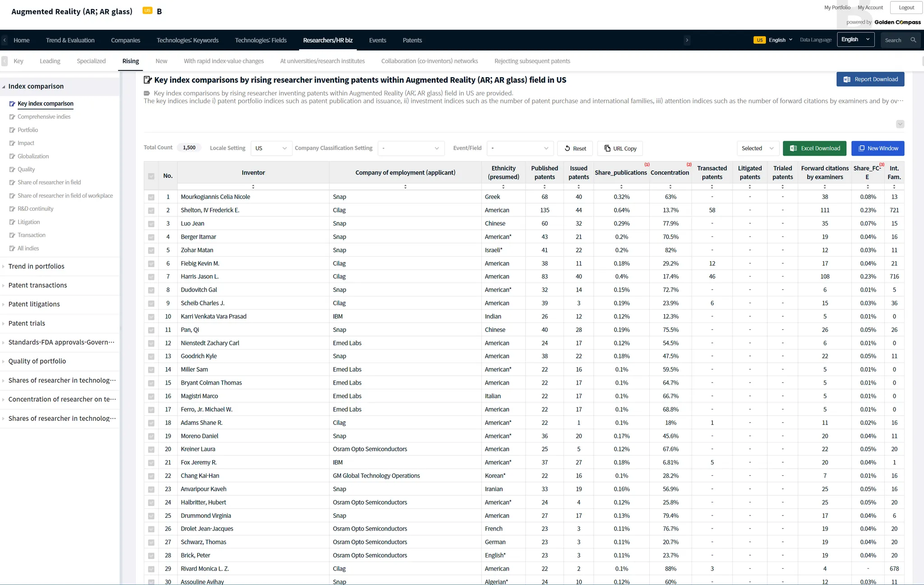Click the Excel Download icon button
The image size is (924, 585).
coord(793,148)
